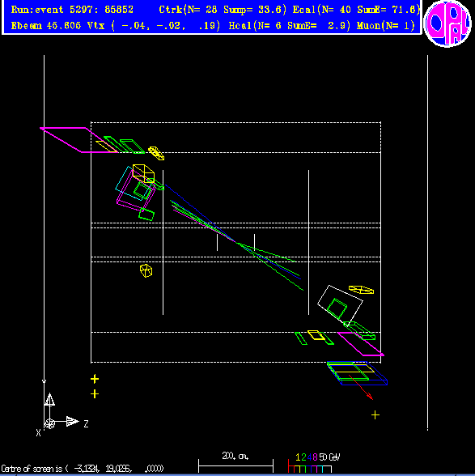
Task: Click the blue muon chamber box
Action: coord(357,373)
